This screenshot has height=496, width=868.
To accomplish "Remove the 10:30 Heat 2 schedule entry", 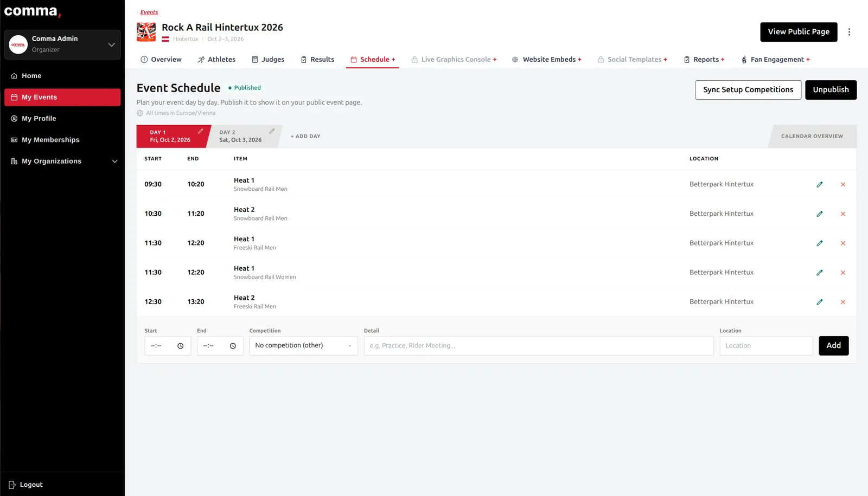I will [x=843, y=214].
